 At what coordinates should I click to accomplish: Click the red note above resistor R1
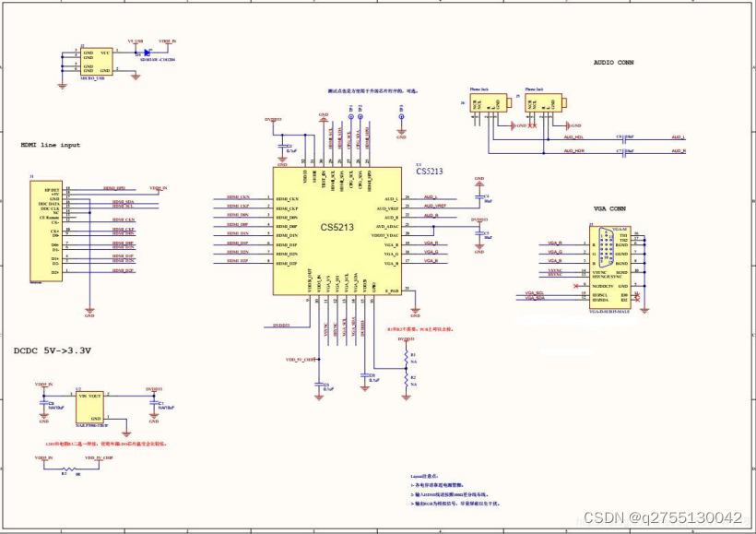pyautogui.click(x=419, y=329)
